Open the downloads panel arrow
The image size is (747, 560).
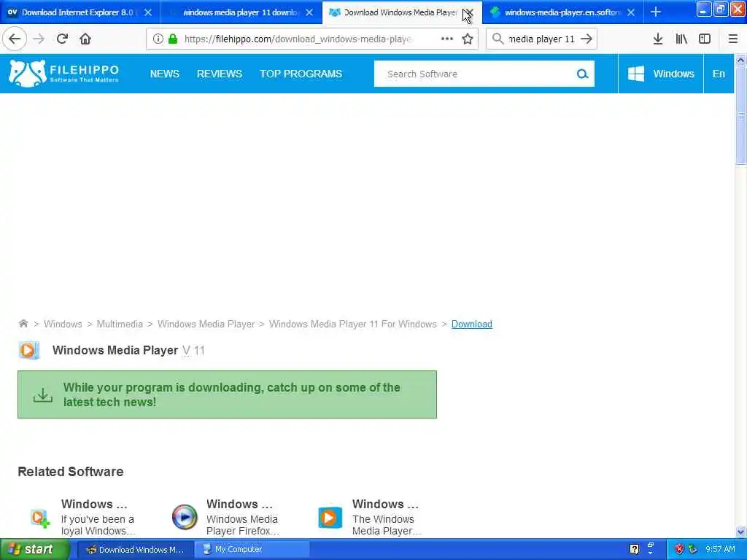658,39
